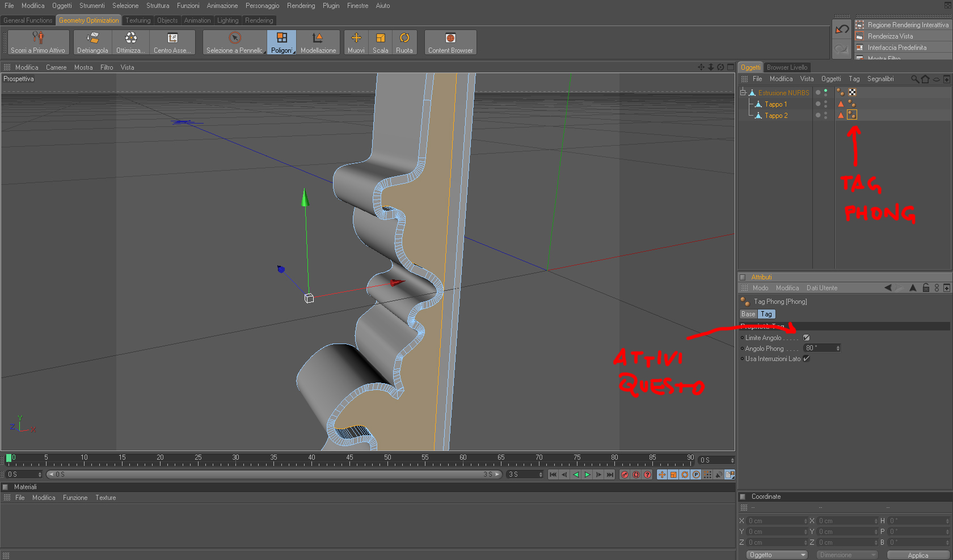Screen dimensions: 953x560
Task: Open the Content Browser
Action: (x=450, y=43)
